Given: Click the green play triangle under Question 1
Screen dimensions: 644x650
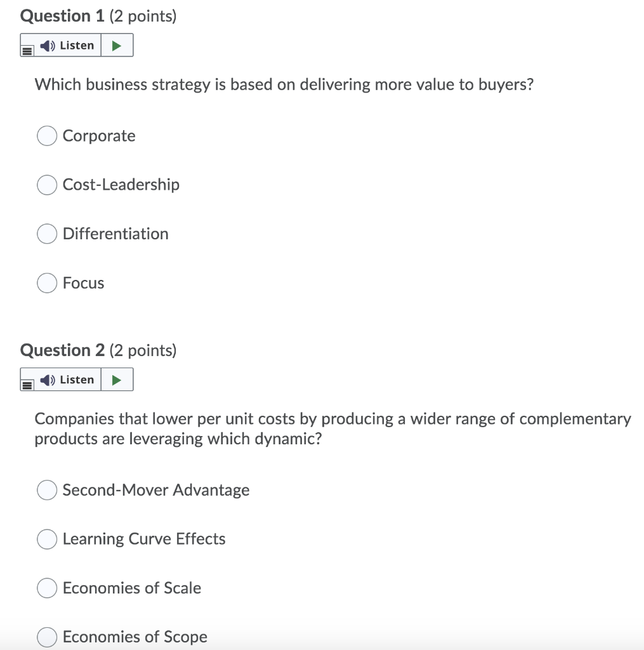Looking at the screenshot, I should click(x=117, y=44).
